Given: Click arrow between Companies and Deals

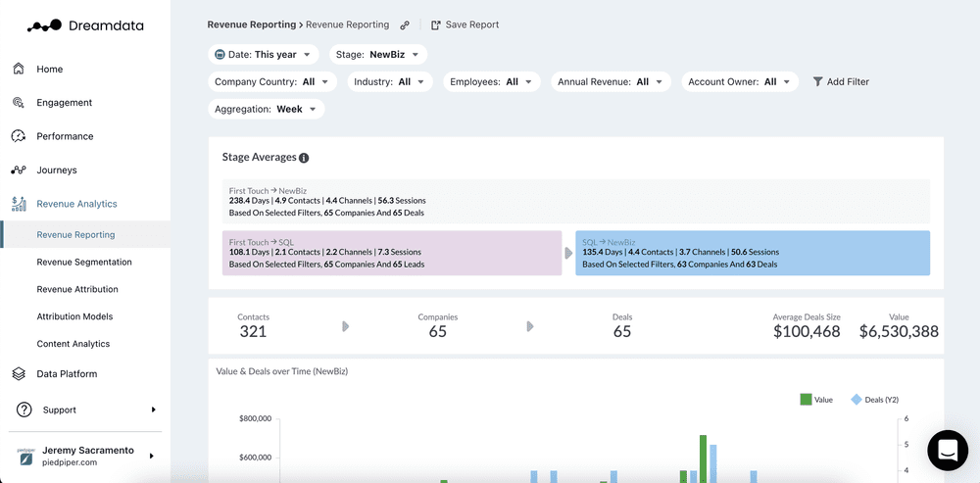Looking at the screenshot, I should click(x=530, y=326).
